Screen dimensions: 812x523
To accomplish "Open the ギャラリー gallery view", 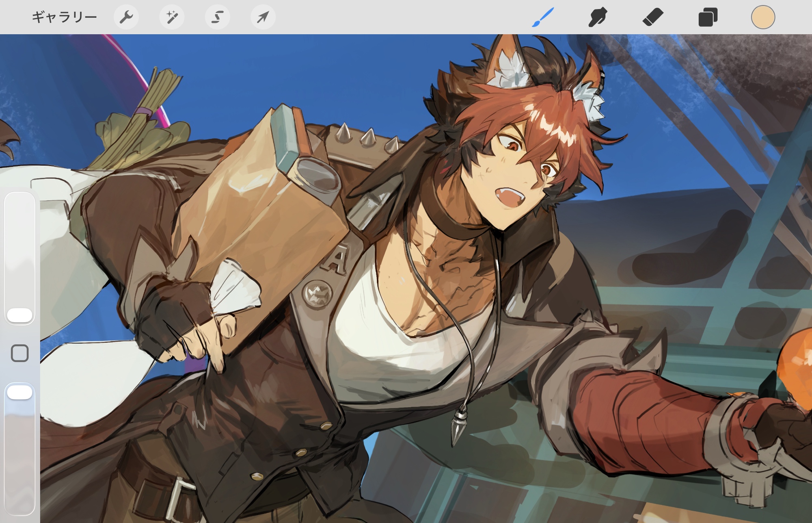I will [64, 17].
